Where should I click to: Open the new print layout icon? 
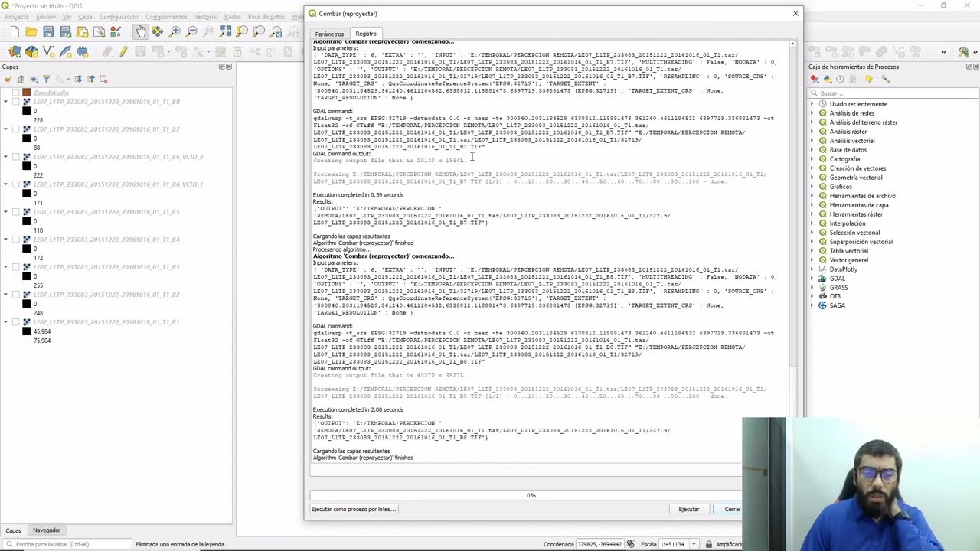82,31
